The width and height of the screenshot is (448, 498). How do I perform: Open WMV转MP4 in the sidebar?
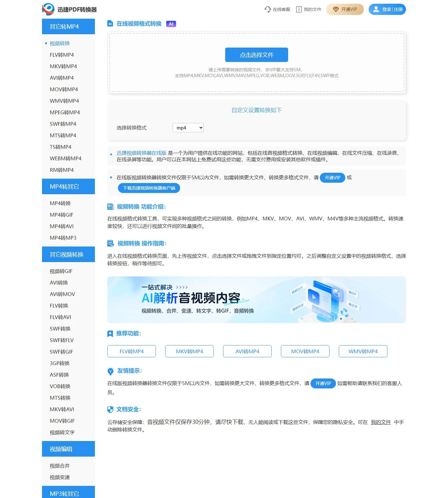point(64,101)
